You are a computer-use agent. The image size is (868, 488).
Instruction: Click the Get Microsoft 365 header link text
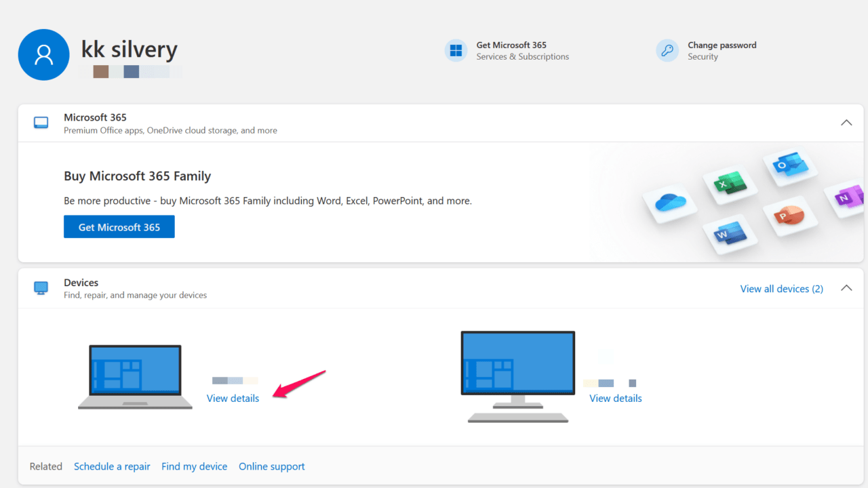(x=511, y=45)
